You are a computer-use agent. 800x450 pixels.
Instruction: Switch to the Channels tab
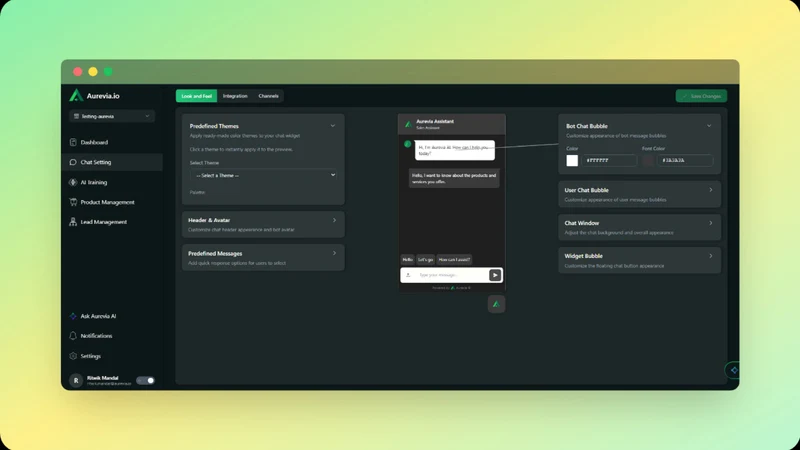(268, 96)
